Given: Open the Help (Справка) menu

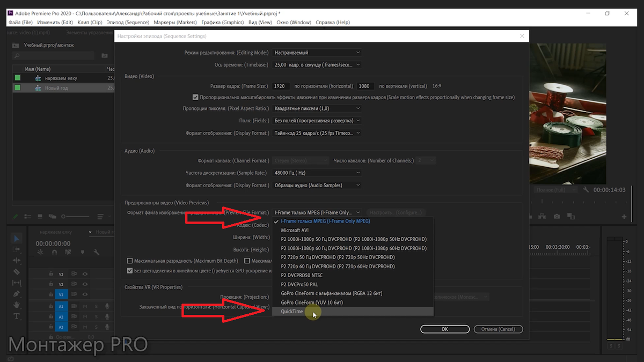Looking at the screenshot, I should [x=333, y=23].
